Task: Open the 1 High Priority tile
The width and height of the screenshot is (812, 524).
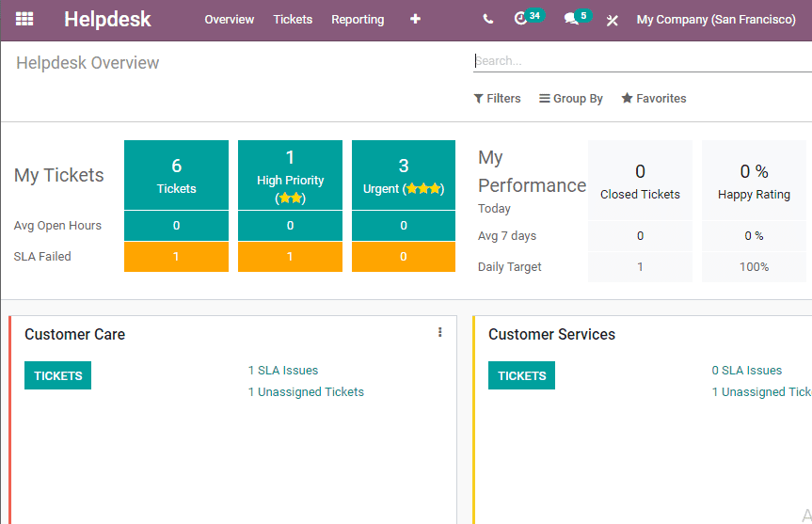Action: pyautogui.click(x=290, y=175)
